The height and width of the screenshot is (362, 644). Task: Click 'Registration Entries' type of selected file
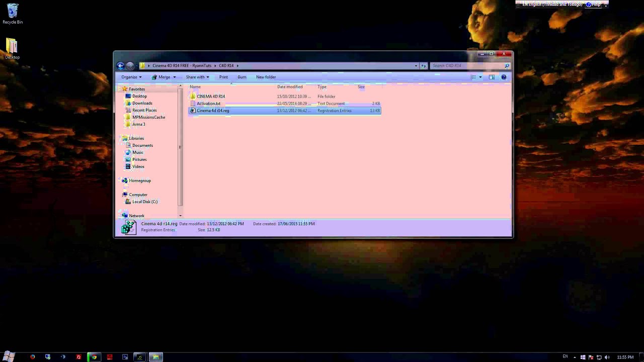pyautogui.click(x=335, y=110)
